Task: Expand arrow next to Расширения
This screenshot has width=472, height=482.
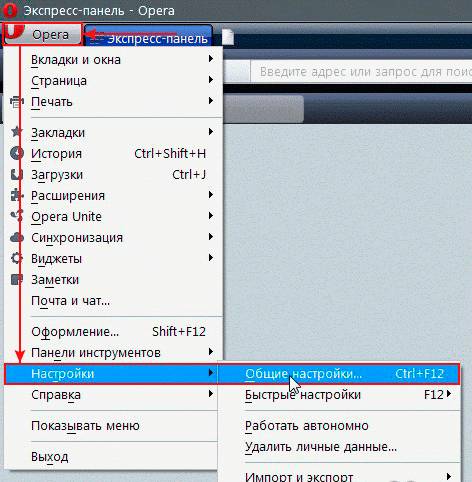Action: [211, 195]
